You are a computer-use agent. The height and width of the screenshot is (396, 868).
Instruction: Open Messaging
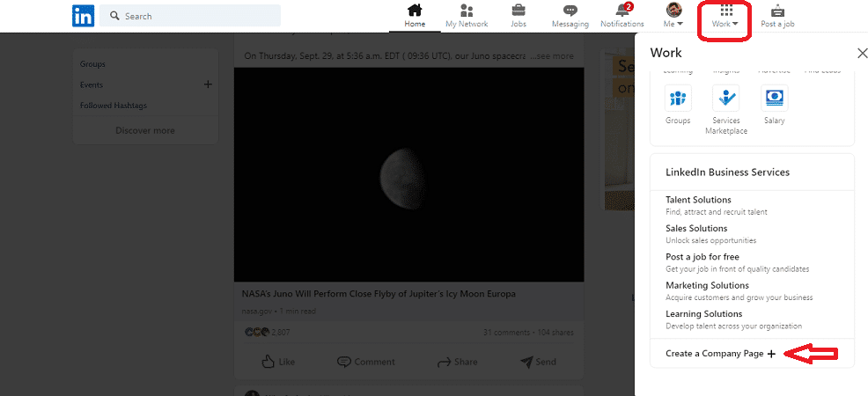tap(570, 16)
